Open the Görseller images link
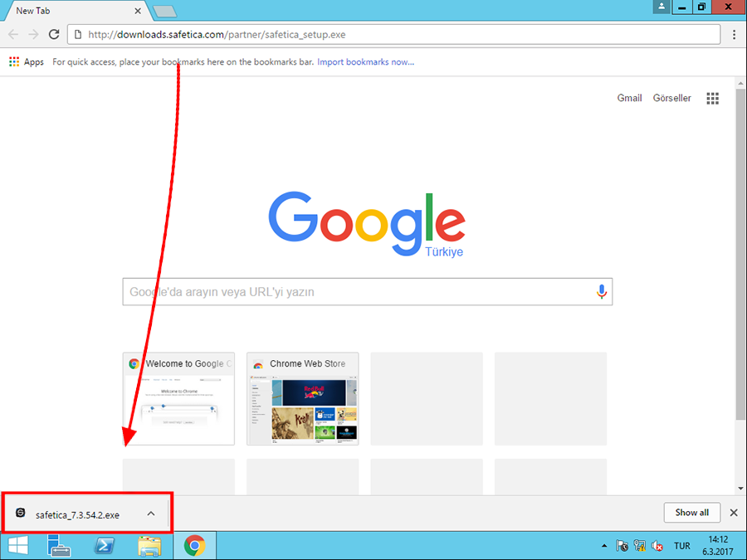This screenshot has height=560, width=747. click(x=671, y=98)
